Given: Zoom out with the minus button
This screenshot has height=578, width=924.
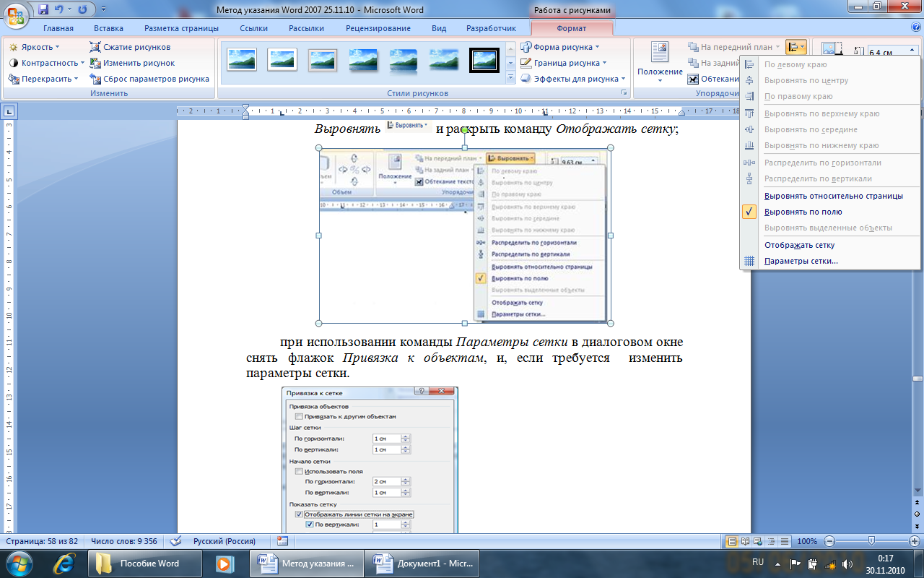Looking at the screenshot, I should [829, 541].
